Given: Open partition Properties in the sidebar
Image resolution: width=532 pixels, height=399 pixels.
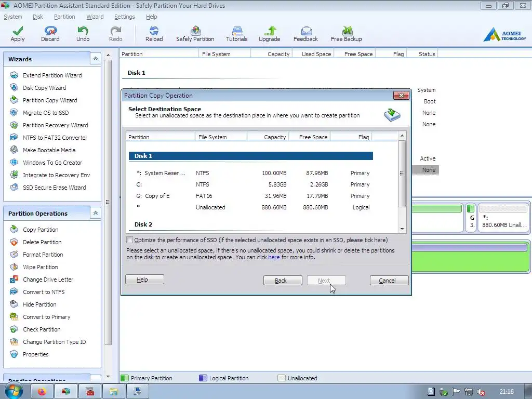Looking at the screenshot, I should click(x=35, y=354).
